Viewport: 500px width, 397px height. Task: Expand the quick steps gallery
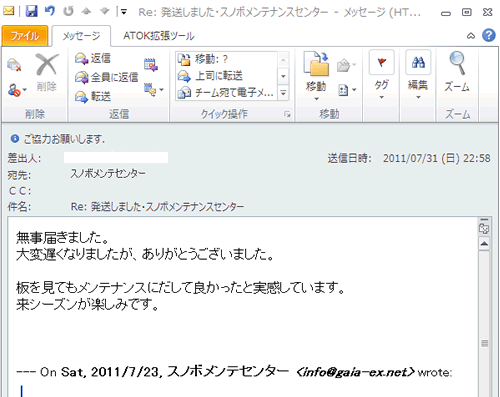(x=283, y=92)
